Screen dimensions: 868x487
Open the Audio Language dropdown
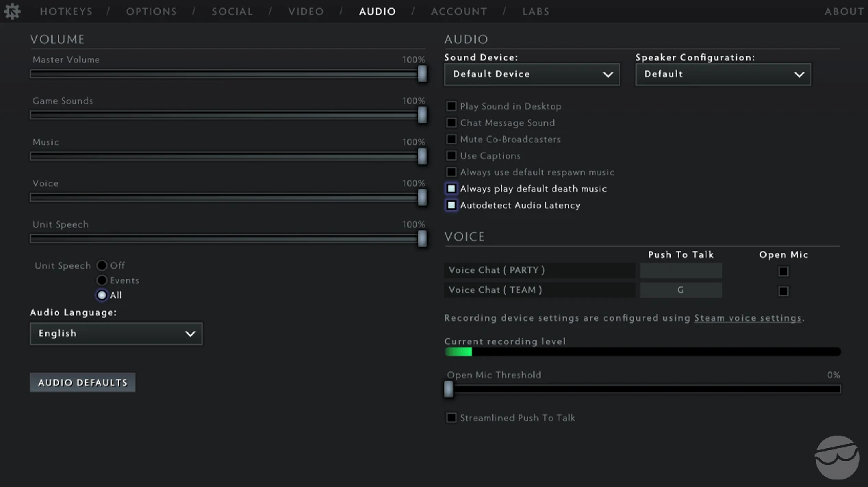coord(116,334)
